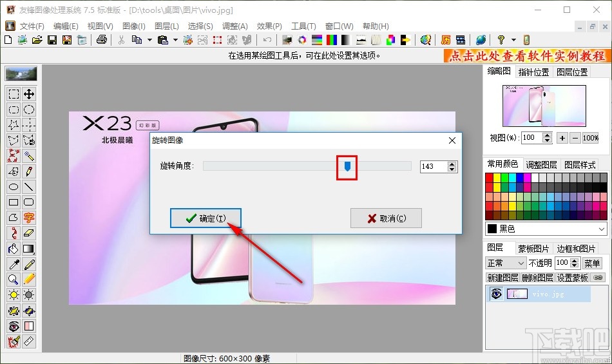The height and width of the screenshot is (364, 612).
Task: Increase rotation angle with the up stepper
Action: coord(452,164)
